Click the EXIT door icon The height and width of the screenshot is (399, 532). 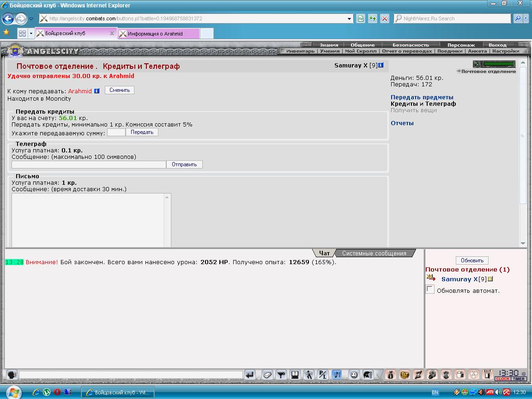tap(488, 374)
